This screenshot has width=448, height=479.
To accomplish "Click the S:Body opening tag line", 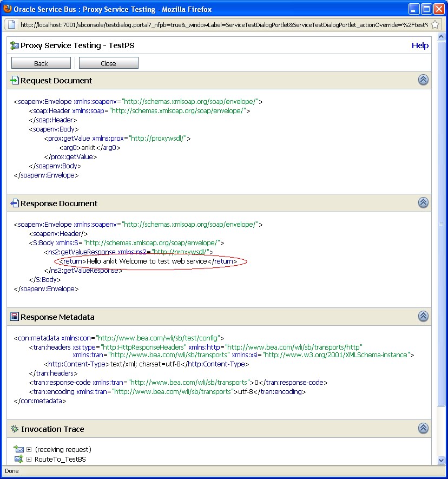I will [127, 243].
